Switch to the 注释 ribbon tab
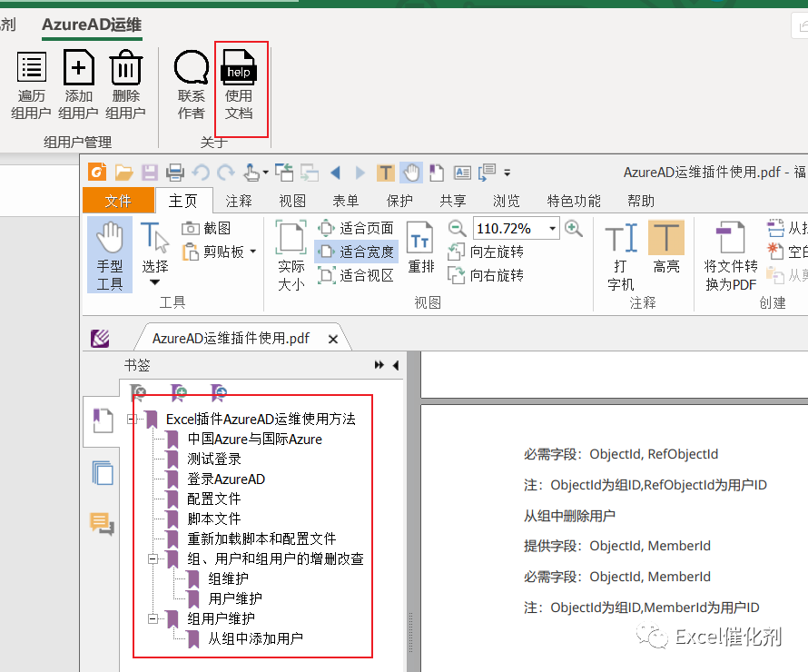Image resolution: width=808 pixels, height=672 pixels. point(239,201)
